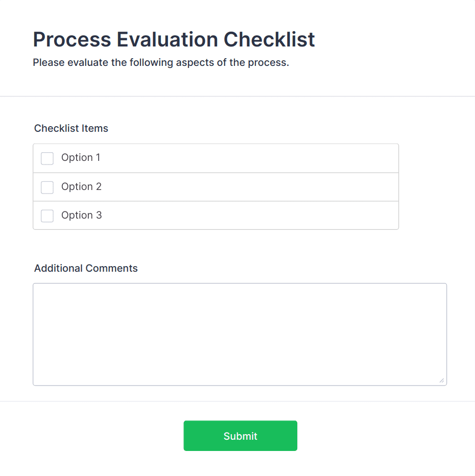Click the "Option 2" label text

coord(81,187)
